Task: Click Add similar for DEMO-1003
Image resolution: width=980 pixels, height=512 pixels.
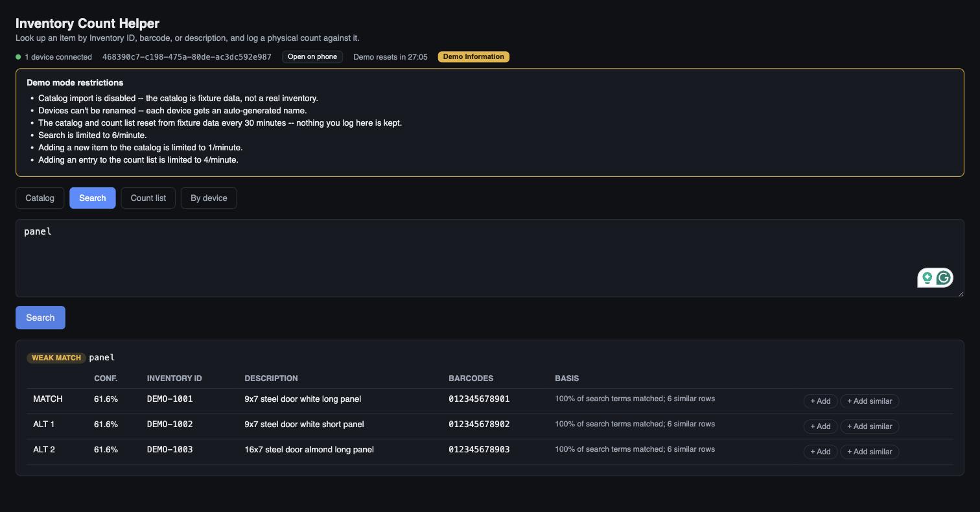Action: (x=870, y=452)
